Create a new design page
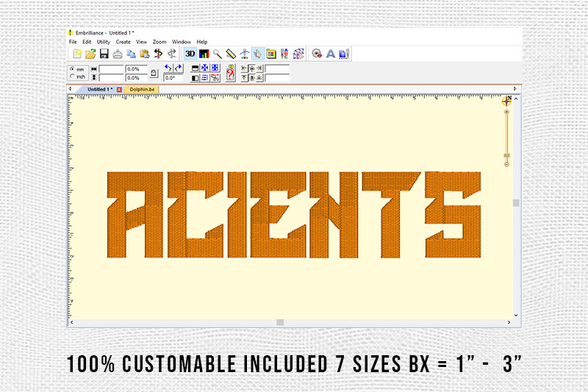This screenshot has width=588, height=392. click(77, 54)
